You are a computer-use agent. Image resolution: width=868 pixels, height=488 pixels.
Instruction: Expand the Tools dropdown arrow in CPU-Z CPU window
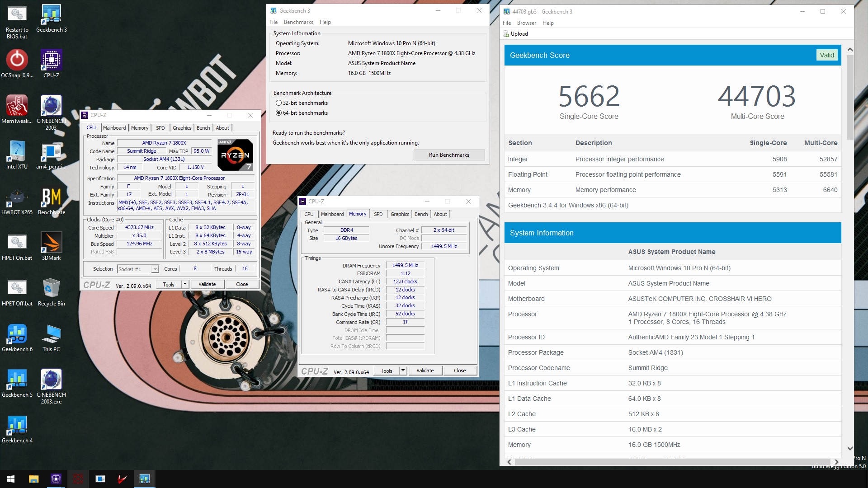coord(185,284)
